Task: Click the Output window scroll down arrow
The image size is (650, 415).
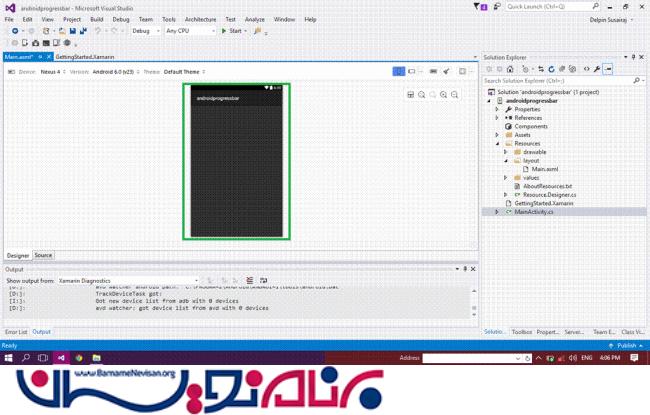Action: pyautogui.click(x=474, y=315)
